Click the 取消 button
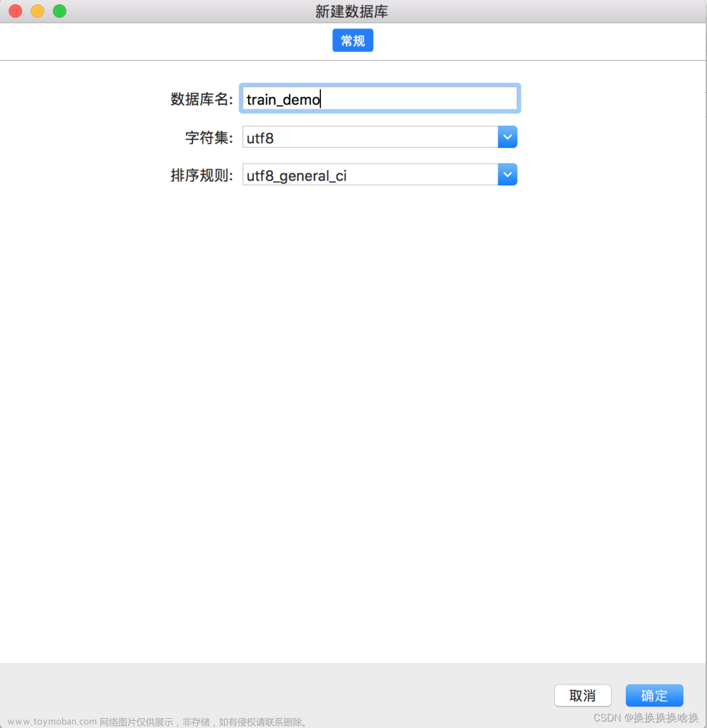This screenshot has height=728, width=707. [x=583, y=695]
